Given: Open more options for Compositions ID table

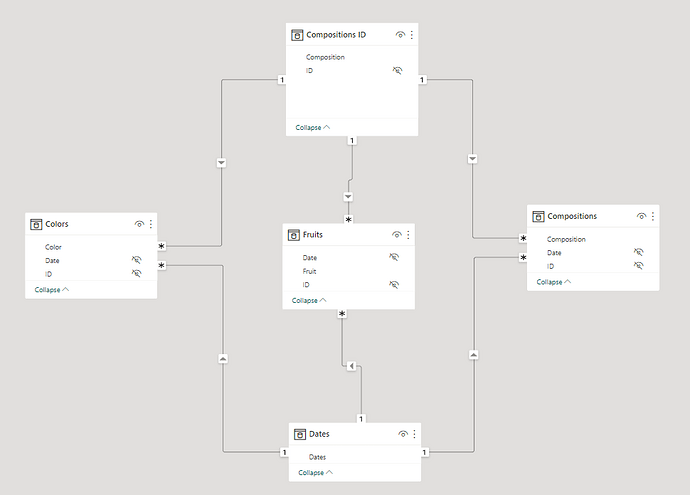Looking at the screenshot, I should (x=412, y=35).
